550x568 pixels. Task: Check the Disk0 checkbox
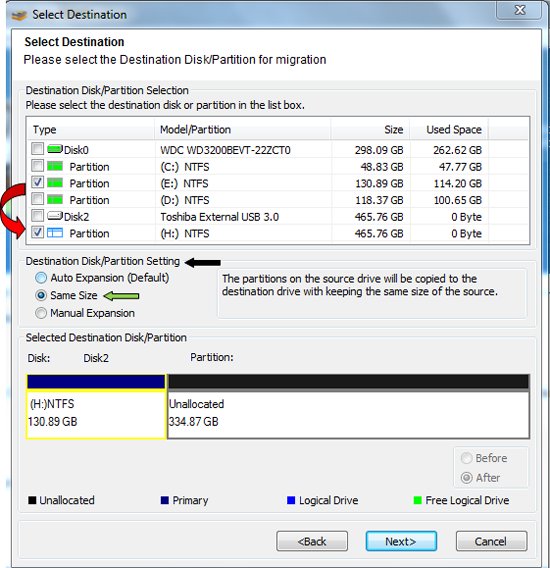tap(37, 149)
